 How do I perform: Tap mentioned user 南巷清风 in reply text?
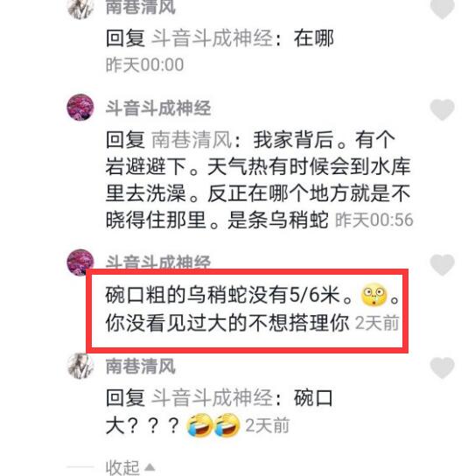coord(192,140)
